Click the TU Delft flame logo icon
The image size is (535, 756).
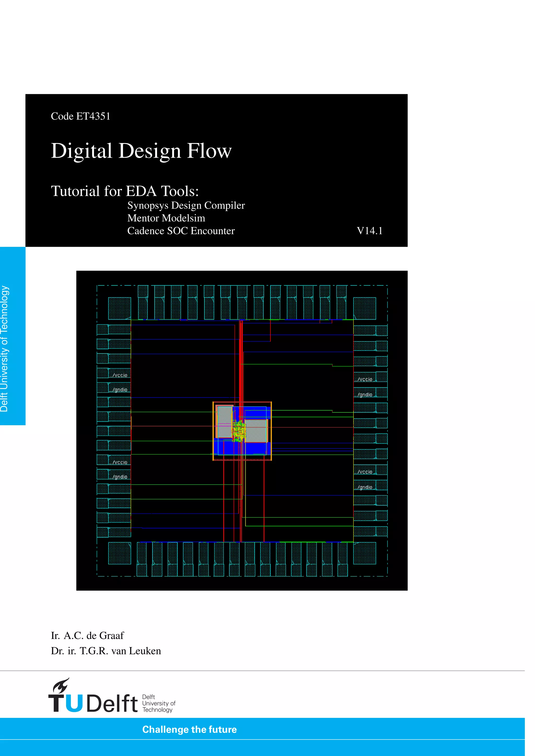click(61, 686)
